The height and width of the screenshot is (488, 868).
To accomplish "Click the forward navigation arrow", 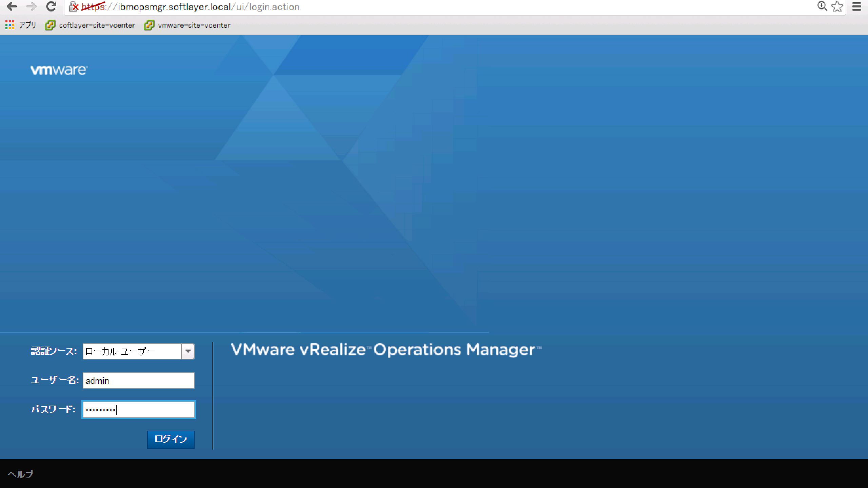I will coord(32,7).
